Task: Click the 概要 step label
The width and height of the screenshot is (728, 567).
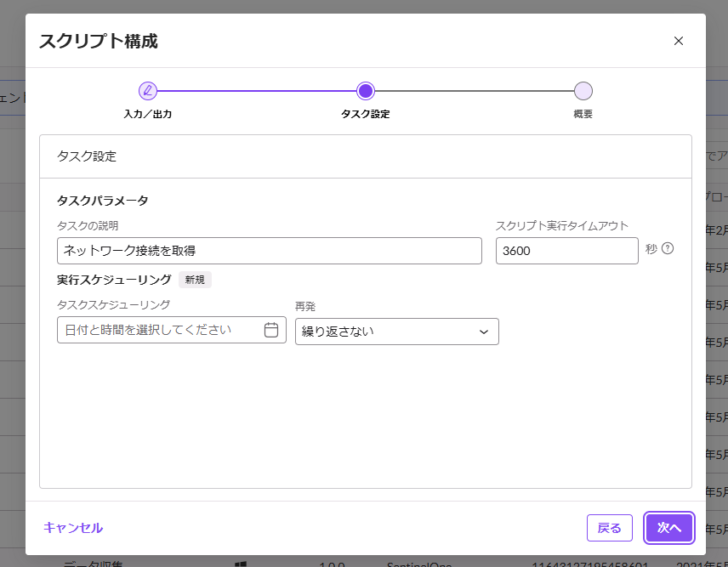Action: click(583, 114)
